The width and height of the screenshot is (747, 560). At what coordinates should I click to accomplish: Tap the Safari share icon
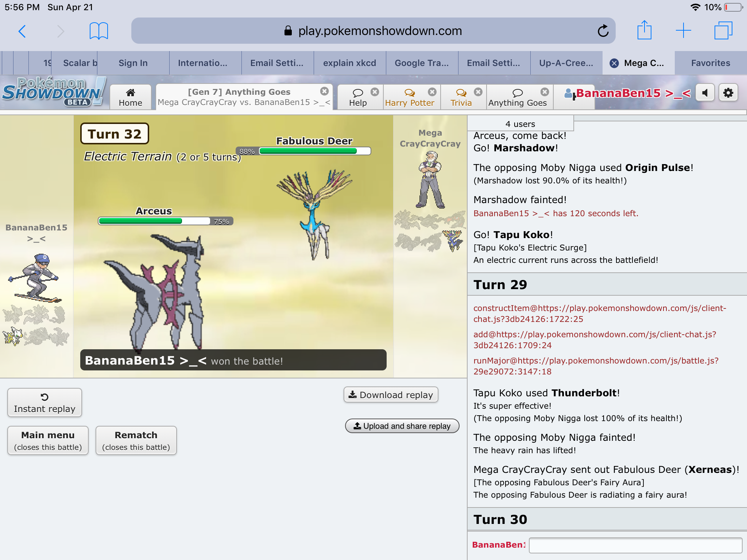[x=644, y=30]
